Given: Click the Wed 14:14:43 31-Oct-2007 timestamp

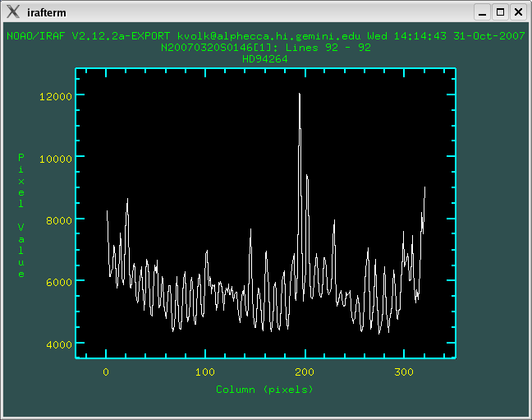Looking at the screenshot, I should pyautogui.click(x=446, y=36).
